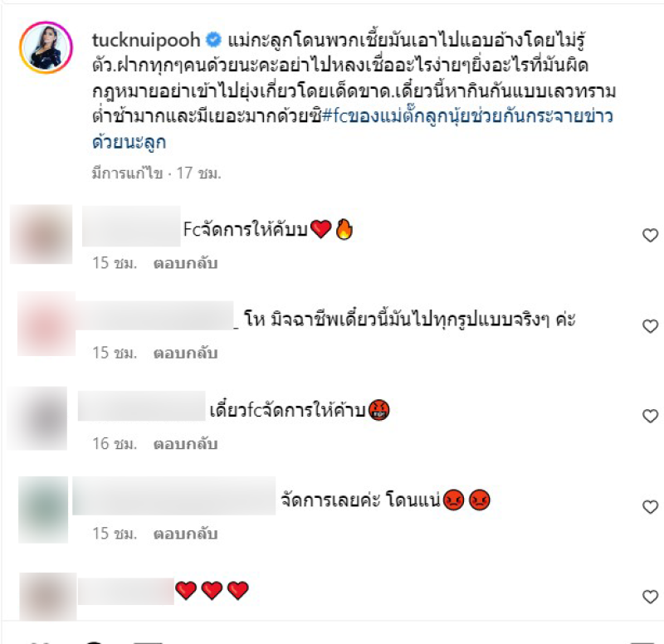Open the tucknuipooh username link
The image size is (664, 644).
pos(146,40)
